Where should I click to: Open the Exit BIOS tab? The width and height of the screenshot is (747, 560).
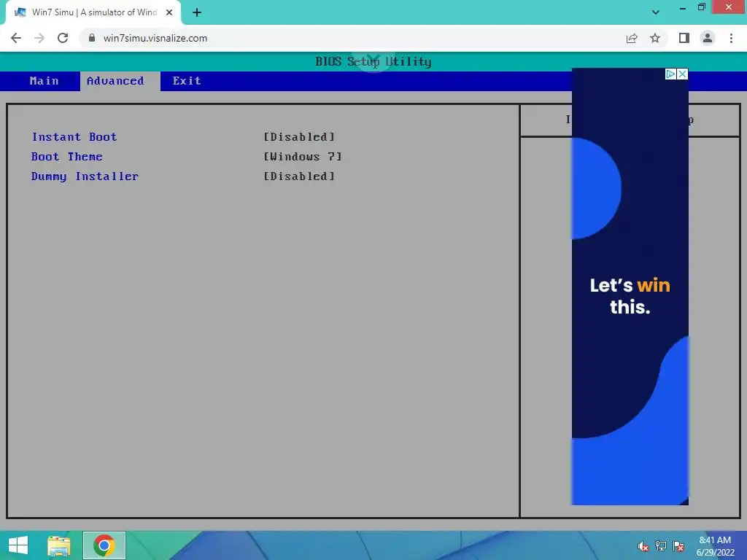[187, 81]
